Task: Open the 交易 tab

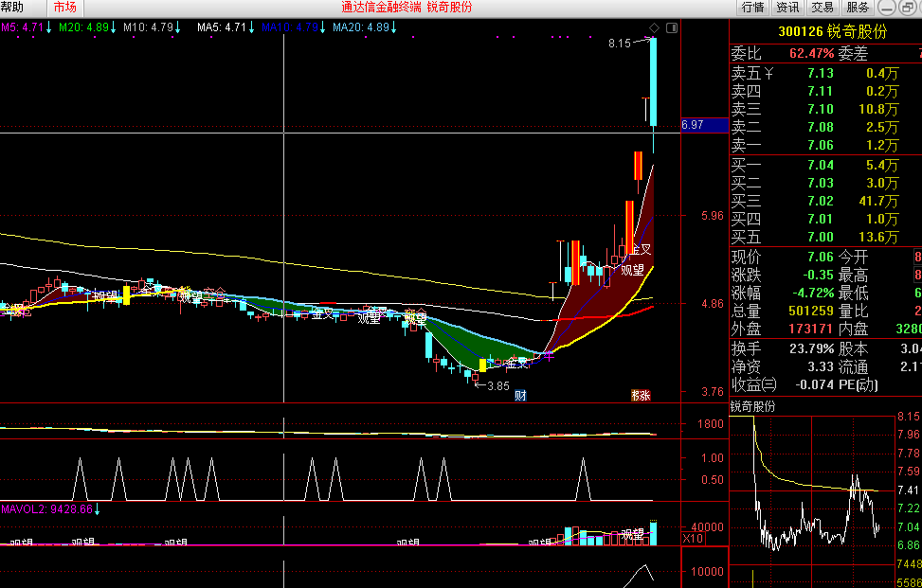Action: (823, 8)
